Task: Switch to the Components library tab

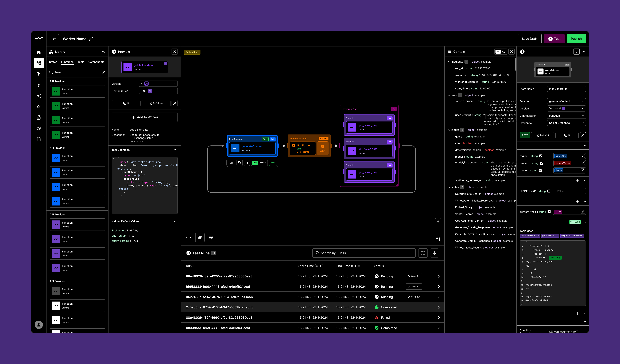Action: (96, 62)
